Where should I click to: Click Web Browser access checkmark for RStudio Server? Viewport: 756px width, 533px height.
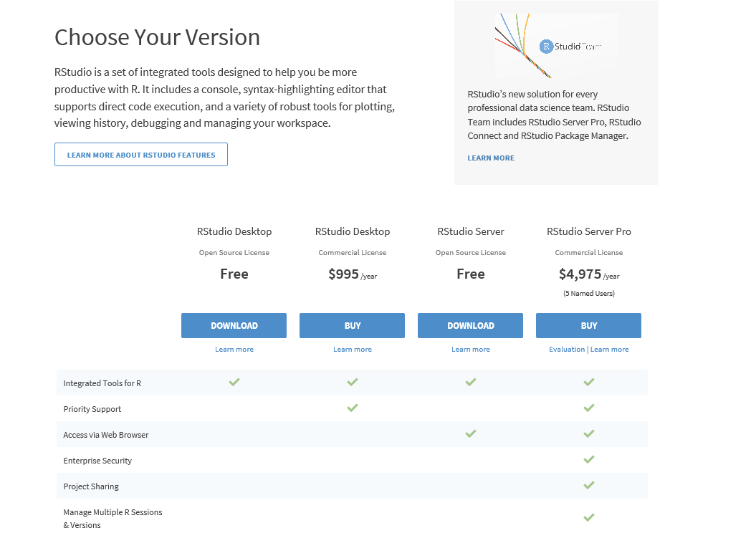pos(470,433)
